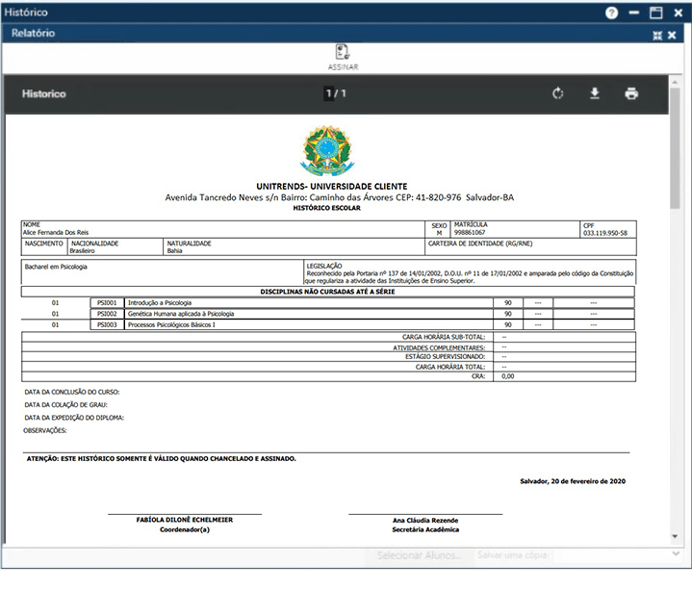Screen dimensions: 692x616
Task: Print the Historico report
Action: pyautogui.click(x=631, y=94)
